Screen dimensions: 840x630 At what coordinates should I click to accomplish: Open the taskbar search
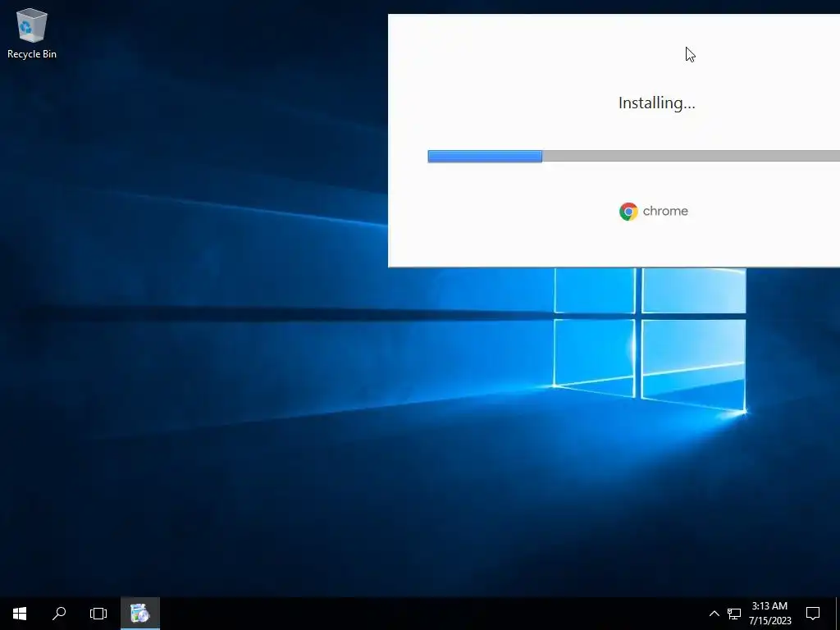[59, 614]
